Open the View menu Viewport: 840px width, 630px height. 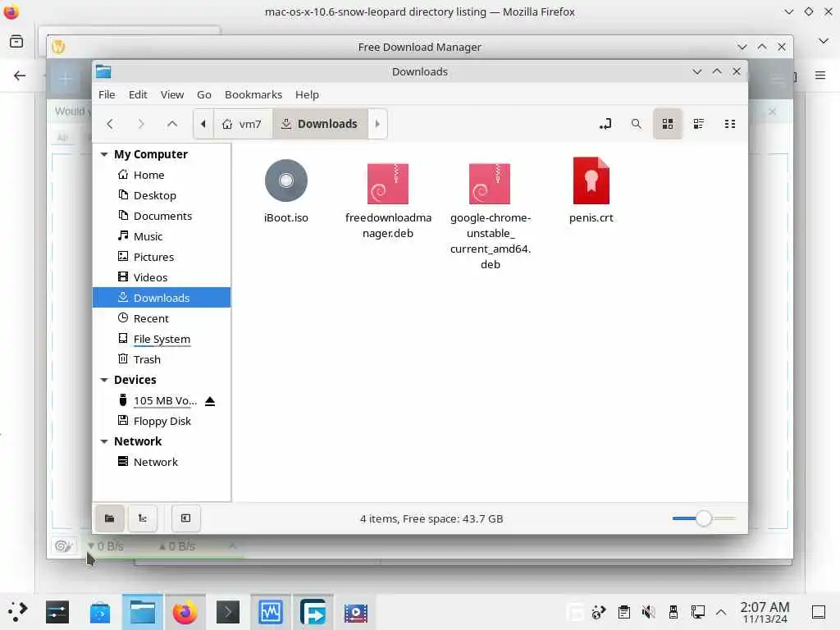[172, 95]
